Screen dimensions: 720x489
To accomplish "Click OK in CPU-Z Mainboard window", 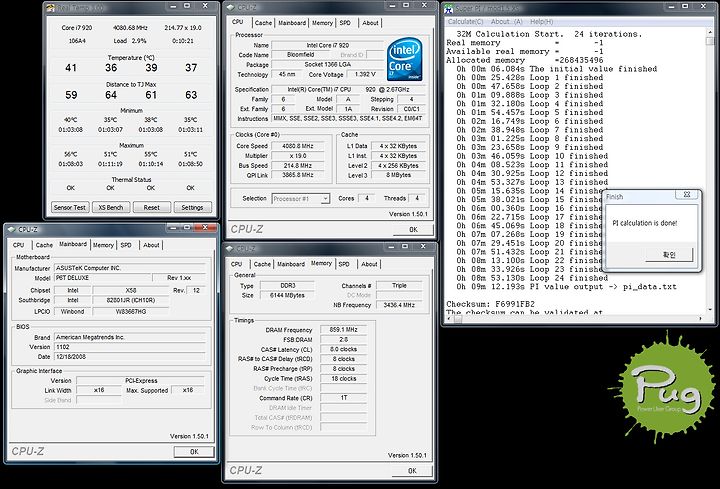I will coord(194,452).
